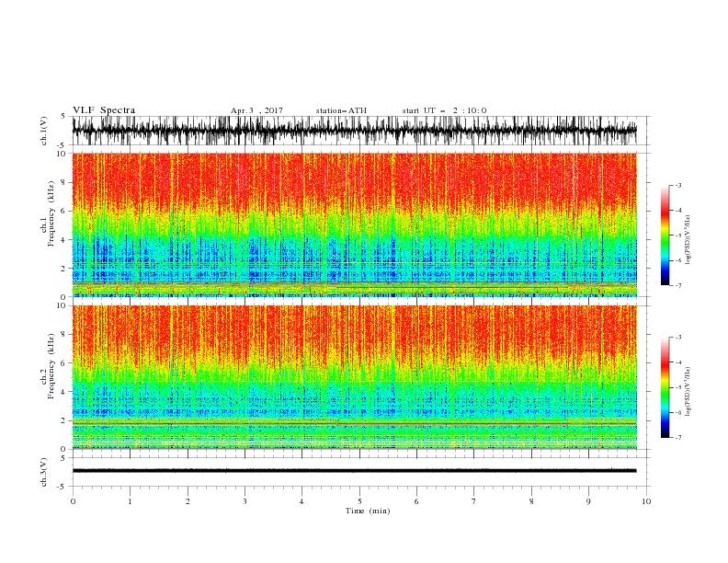Click the 'station=ATH' label

pos(341,110)
